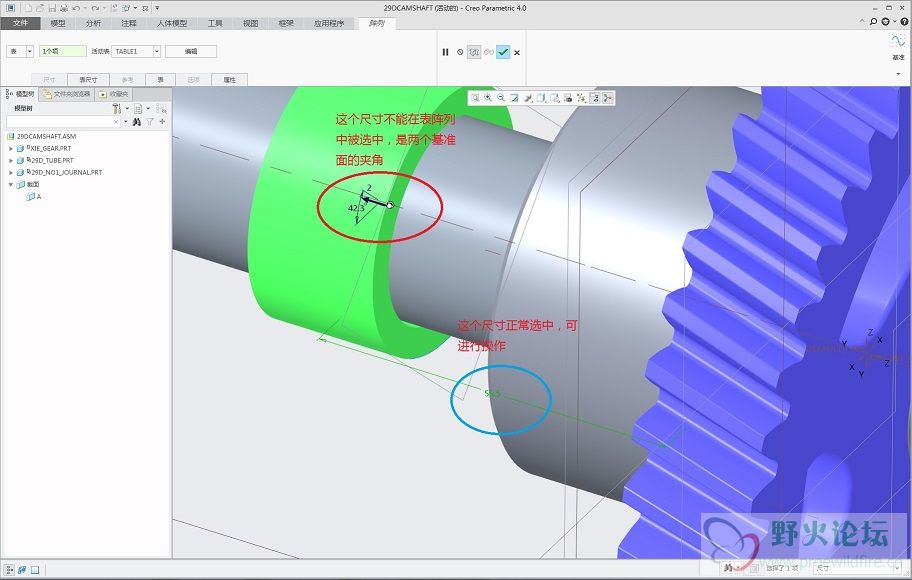Click the command search magnifier icon
Viewport: 912px width, 580px height.
point(873,22)
